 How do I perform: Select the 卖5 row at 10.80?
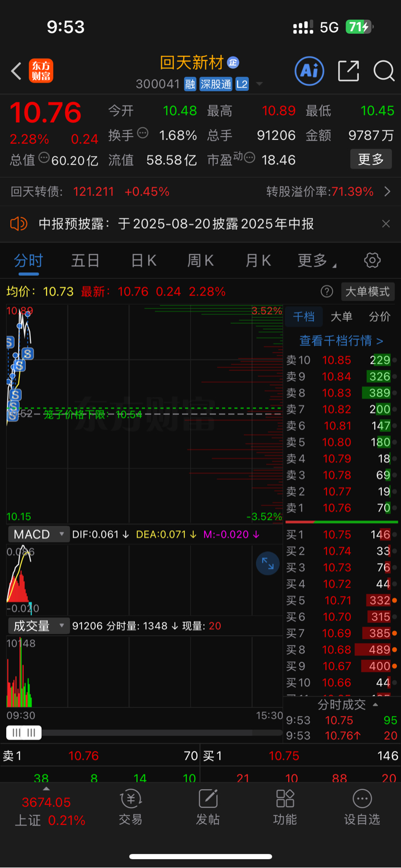(x=341, y=442)
